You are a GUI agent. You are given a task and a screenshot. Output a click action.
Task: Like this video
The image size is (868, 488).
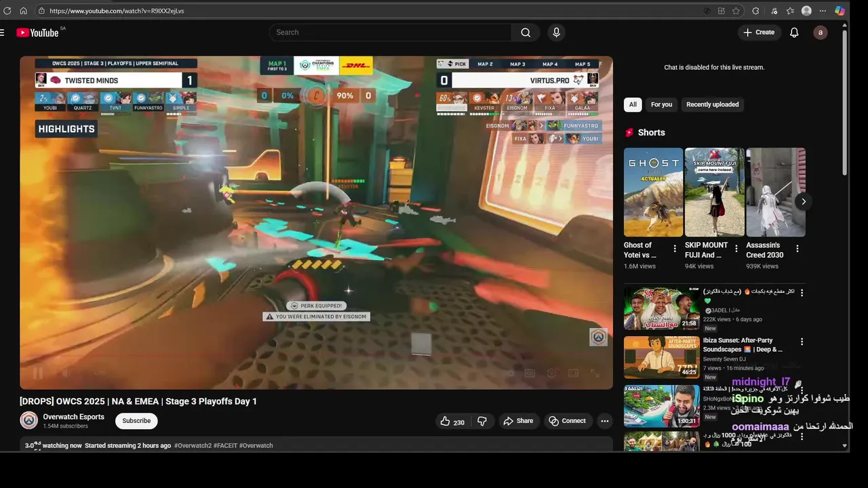coord(452,421)
